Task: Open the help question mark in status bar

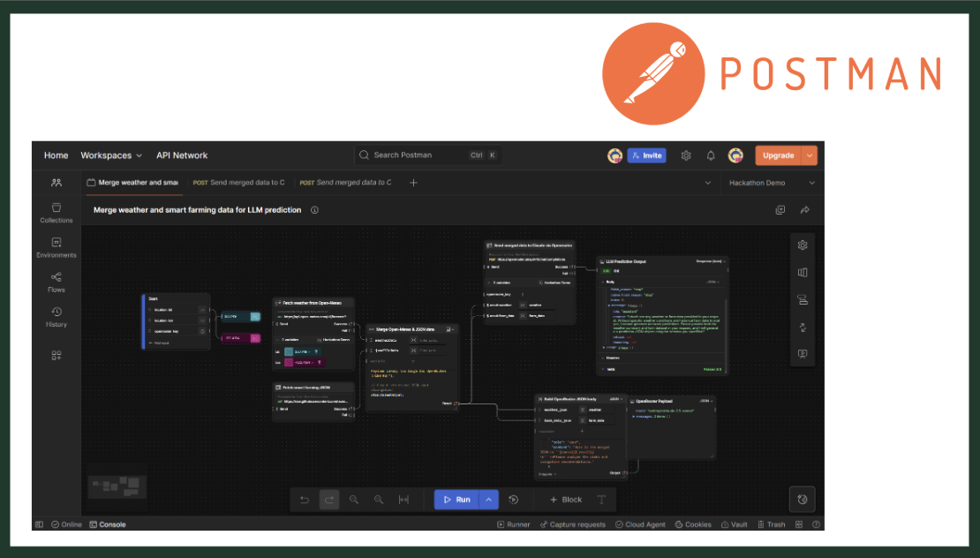Action: tap(816, 524)
